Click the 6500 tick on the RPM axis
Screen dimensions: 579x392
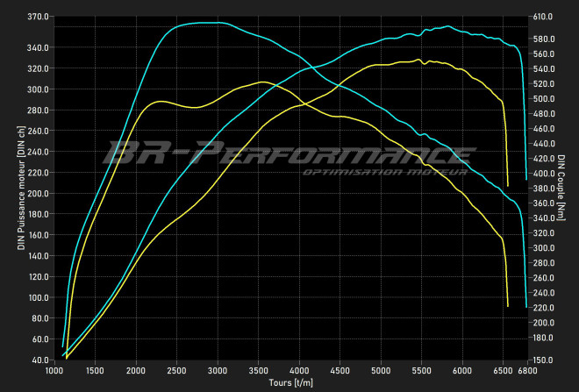pos(503,371)
